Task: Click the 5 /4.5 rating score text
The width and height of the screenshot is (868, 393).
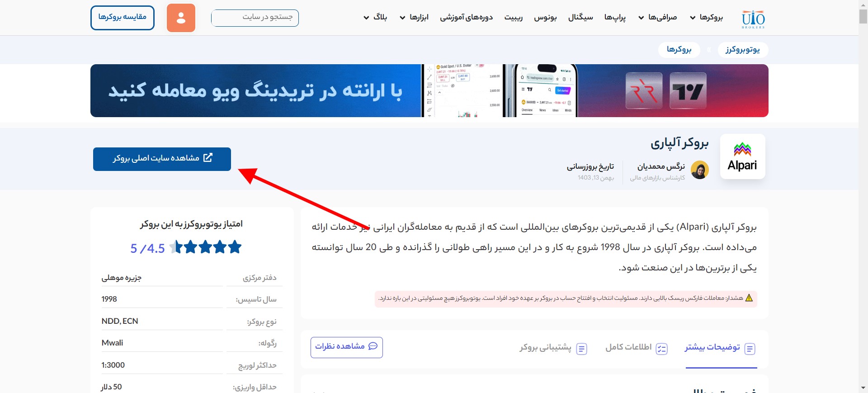Action: click(x=147, y=248)
